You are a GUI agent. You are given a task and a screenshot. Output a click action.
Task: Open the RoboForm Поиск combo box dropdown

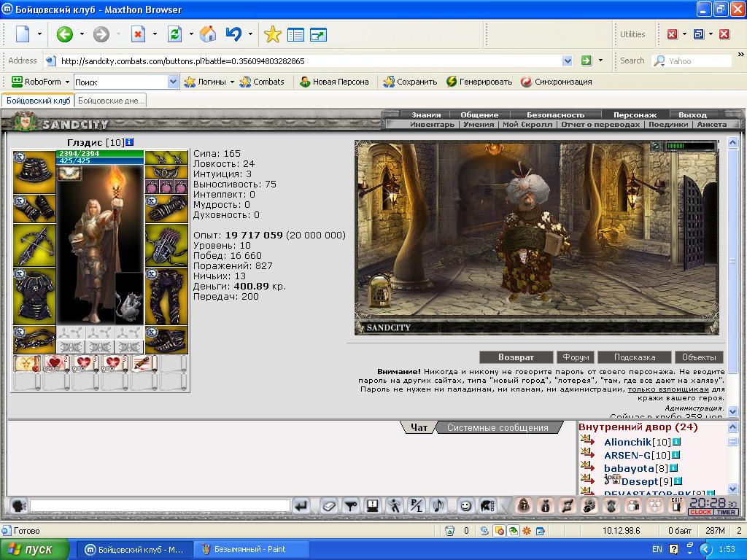coord(173,82)
